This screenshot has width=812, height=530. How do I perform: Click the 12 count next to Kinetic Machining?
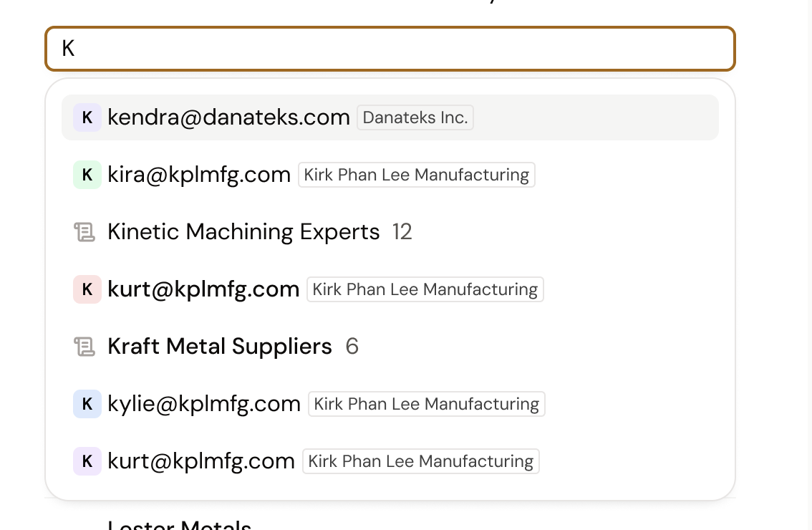point(402,232)
